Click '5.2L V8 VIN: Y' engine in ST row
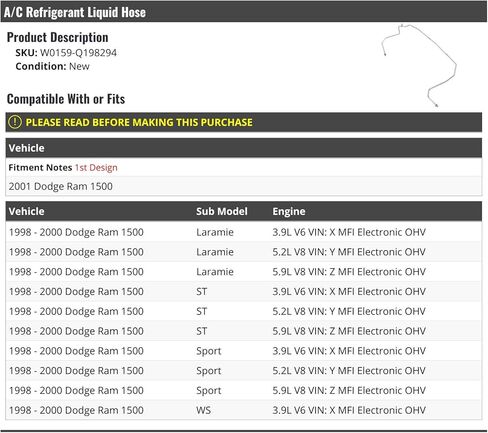The image size is (488, 433). (349, 311)
